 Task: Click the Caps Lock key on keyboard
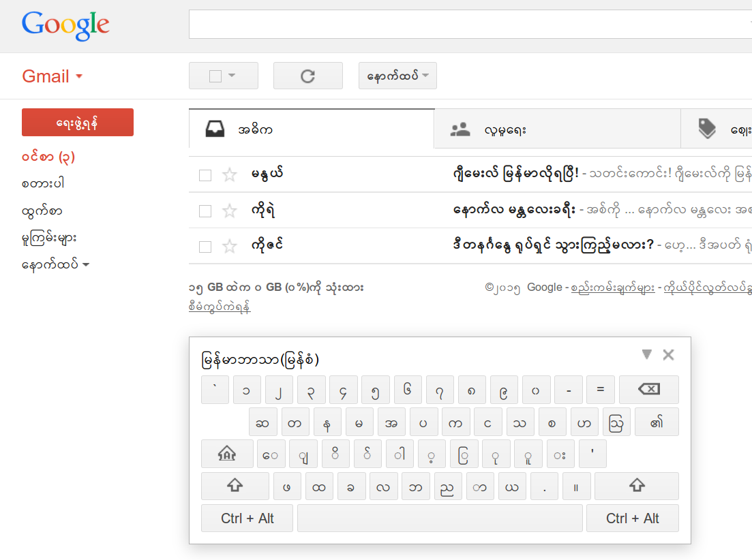click(x=227, y=454)
